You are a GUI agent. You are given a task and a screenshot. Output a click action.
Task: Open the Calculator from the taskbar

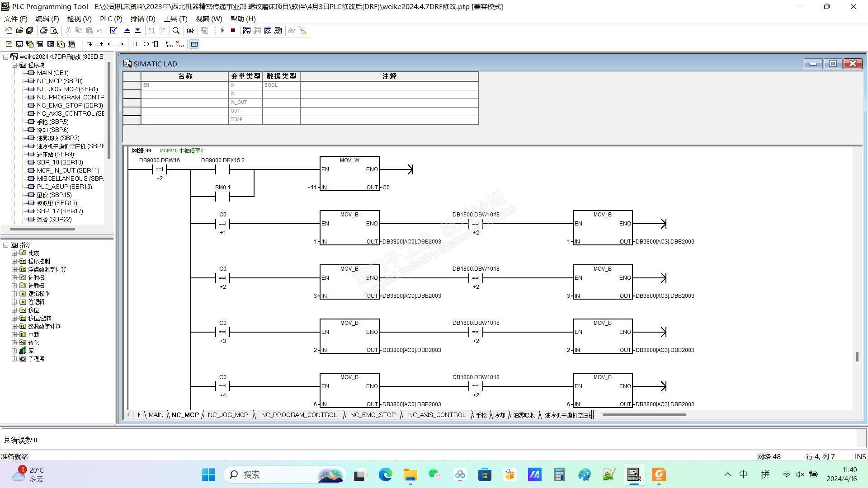pyautogui.click(x=559, y=474)
